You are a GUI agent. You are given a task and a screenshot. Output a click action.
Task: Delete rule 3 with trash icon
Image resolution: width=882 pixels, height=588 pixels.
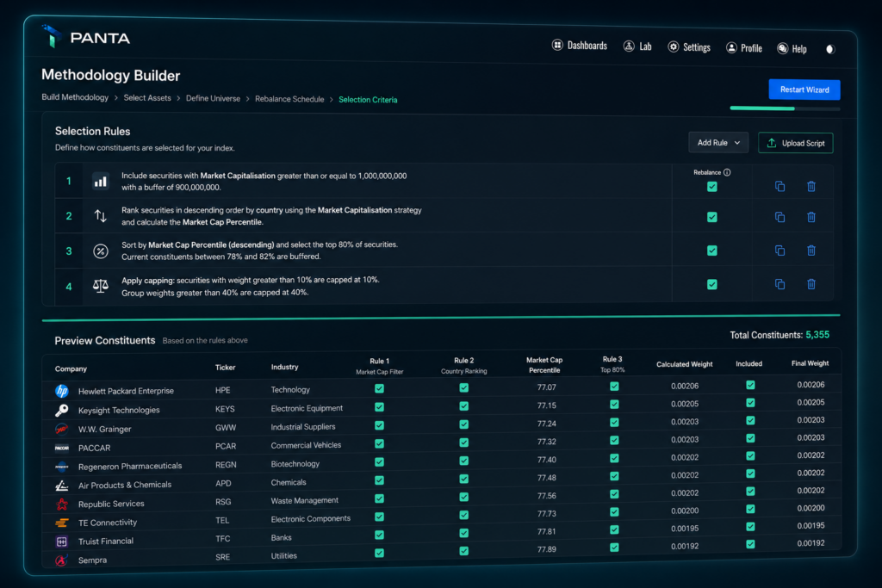pos(811,251)
